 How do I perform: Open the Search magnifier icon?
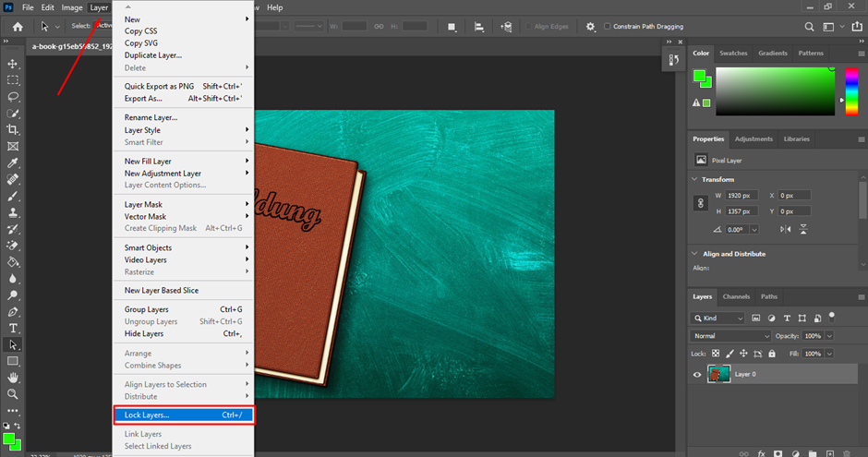[x=809, y=27]
